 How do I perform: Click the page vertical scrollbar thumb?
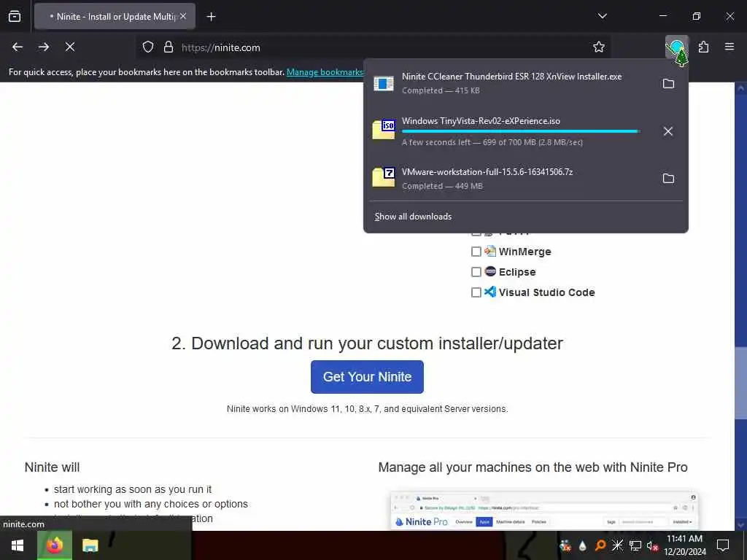741,384
